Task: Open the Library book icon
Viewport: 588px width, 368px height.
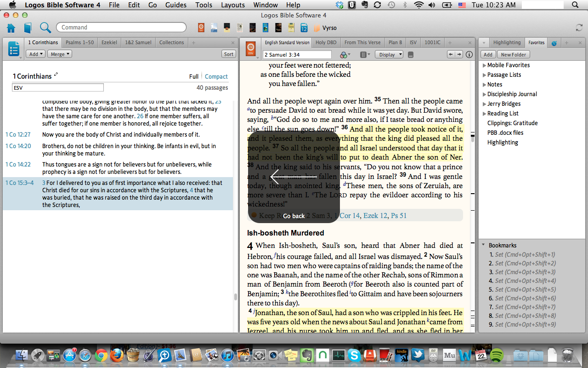Action: coord(28,28)
